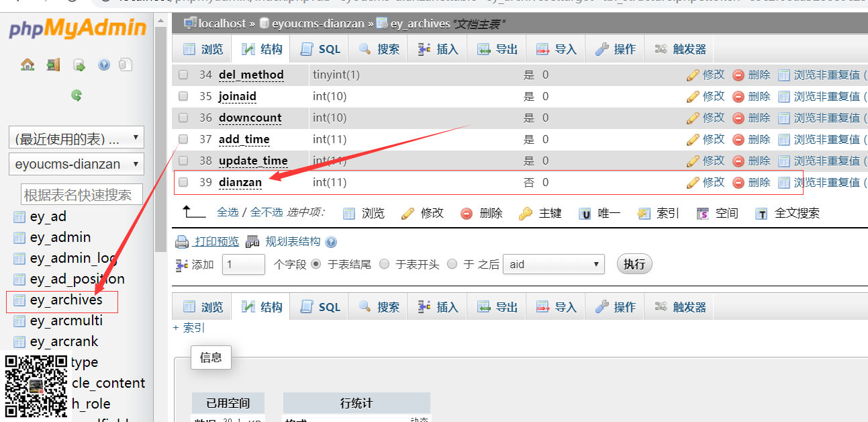Click spatial icon for selected items
The image size is (868, 422).
click(703, 214)
